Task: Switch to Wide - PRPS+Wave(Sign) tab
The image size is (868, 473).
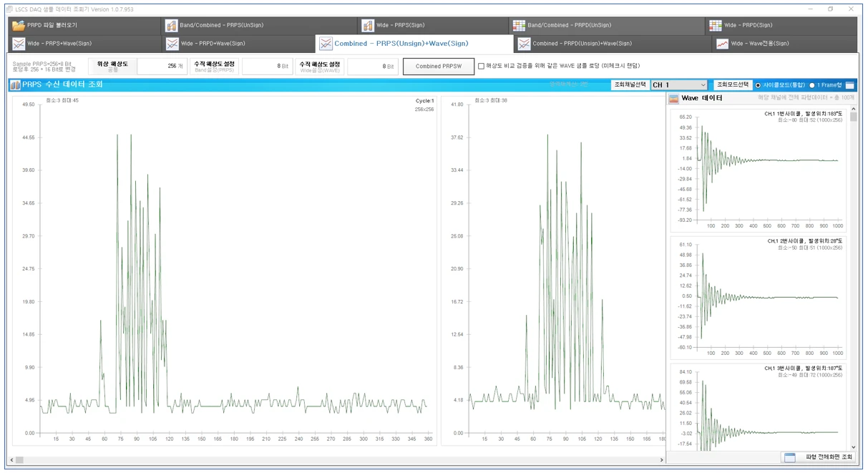Action: point(84,44)
